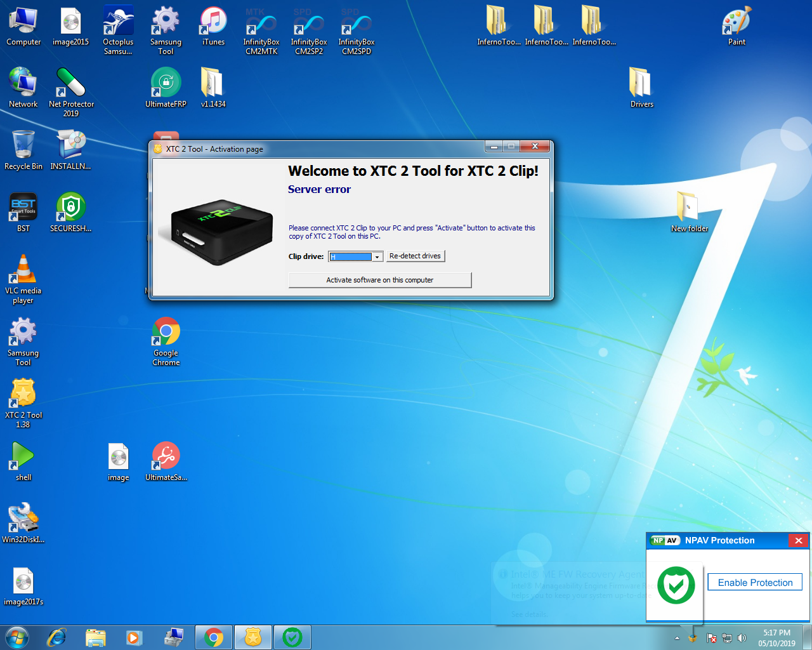The width and height of the screenshot is (812, 650).
Task: Click the "Clip drive:" label
Action: point(306,256)
